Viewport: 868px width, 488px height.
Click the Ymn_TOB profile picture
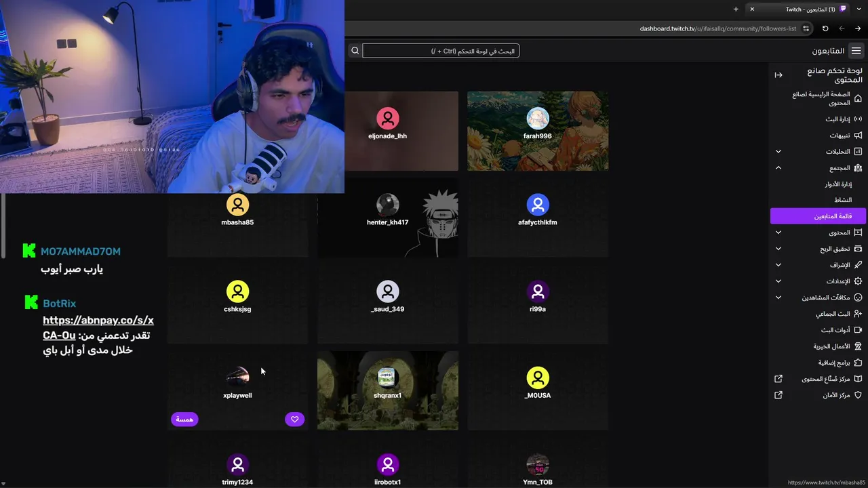[x=538, y=464]
